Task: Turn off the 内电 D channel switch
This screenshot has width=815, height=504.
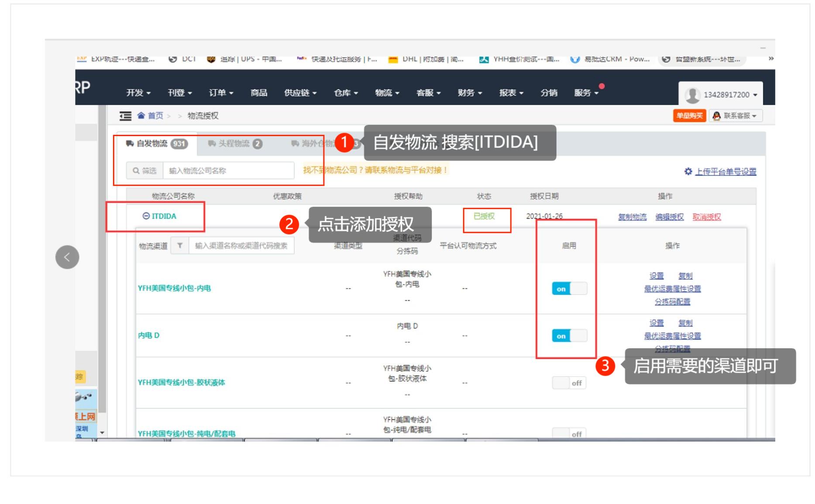Action: point(569,336)
